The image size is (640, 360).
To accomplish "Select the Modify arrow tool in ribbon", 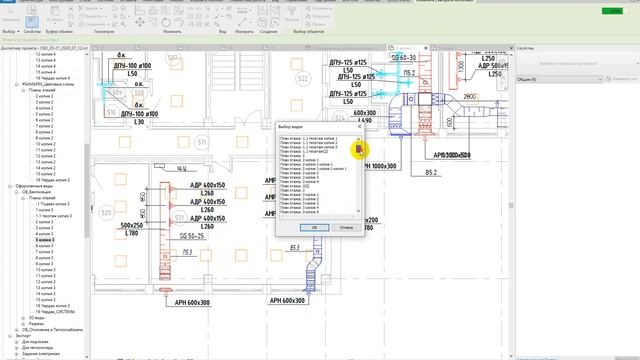I will [x=11, y=13].
